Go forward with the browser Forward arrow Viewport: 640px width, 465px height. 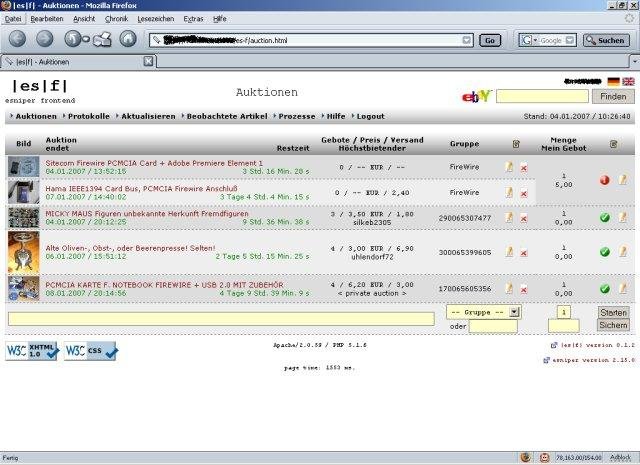click(44, 39)
